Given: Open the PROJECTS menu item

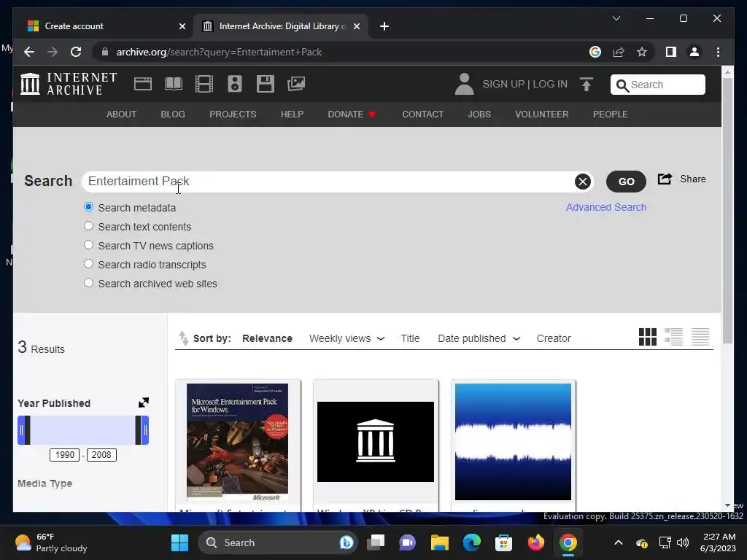Looking at the screenshot, I should point(233,114).
